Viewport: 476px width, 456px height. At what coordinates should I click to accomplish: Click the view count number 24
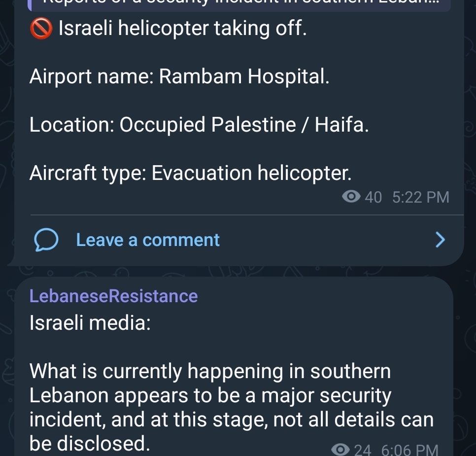tap(363, 450)
